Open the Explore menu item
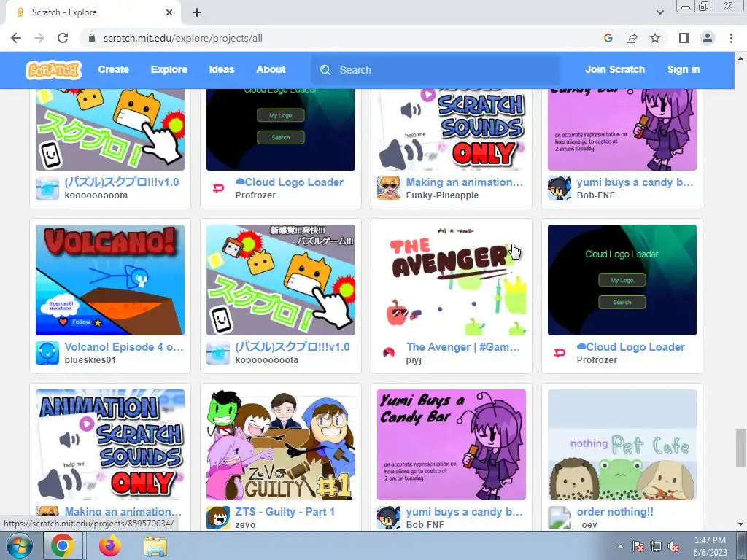 [x=169, y=69]
